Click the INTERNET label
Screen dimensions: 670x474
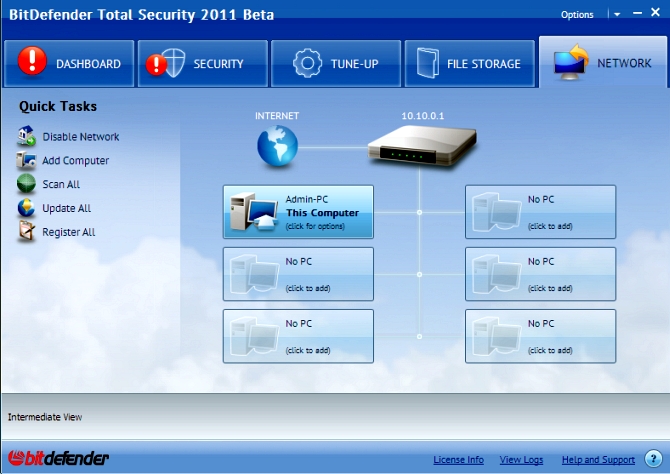(x=277, y=116)
